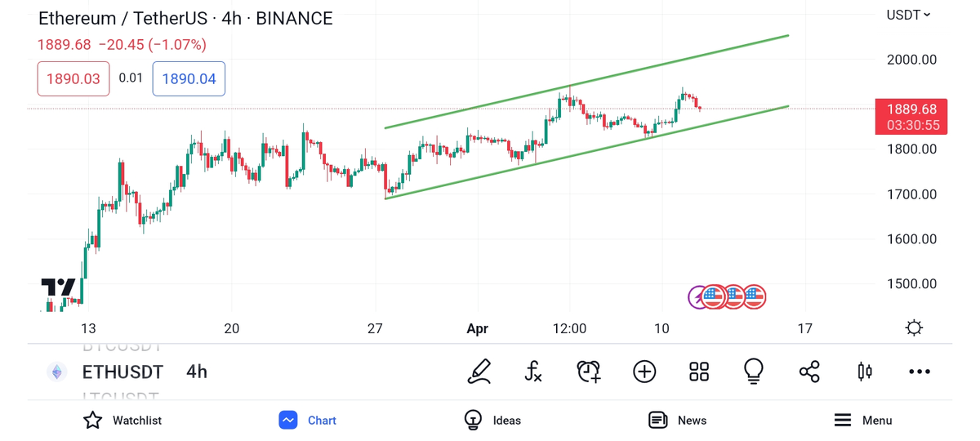Expand the USDT currency dropdown
Image resolution: width=980 pixels, height=441 pixels.
coord(908,15)
